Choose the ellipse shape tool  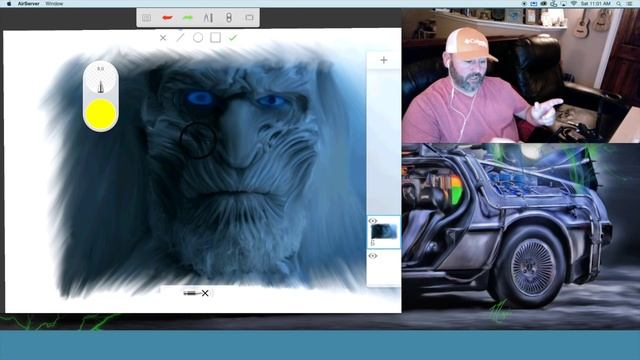(x=198, y=38)
